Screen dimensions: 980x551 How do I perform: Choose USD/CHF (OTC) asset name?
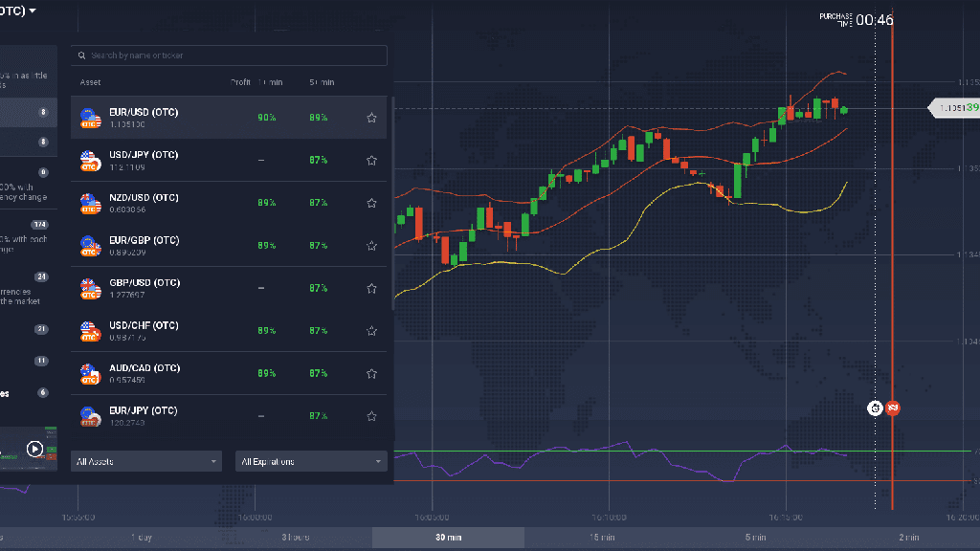[x=144, y=325]
